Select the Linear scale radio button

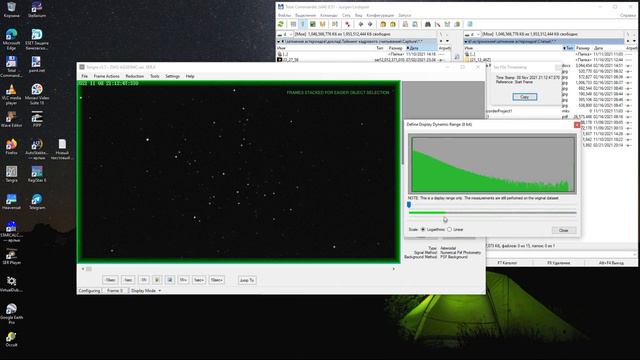coord(449,230)
